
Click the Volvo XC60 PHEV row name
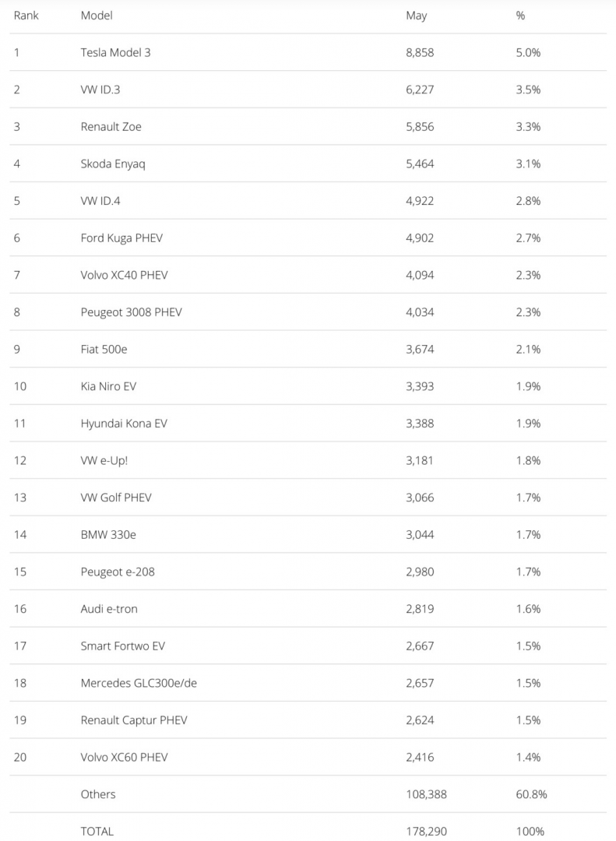coord(124,757)
